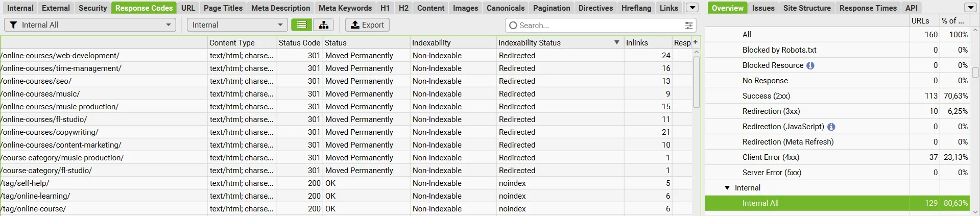The width and height of the screenshot is (980, 216).
Task: Select the /tag/online-course/ row
Action: [346, 208]
